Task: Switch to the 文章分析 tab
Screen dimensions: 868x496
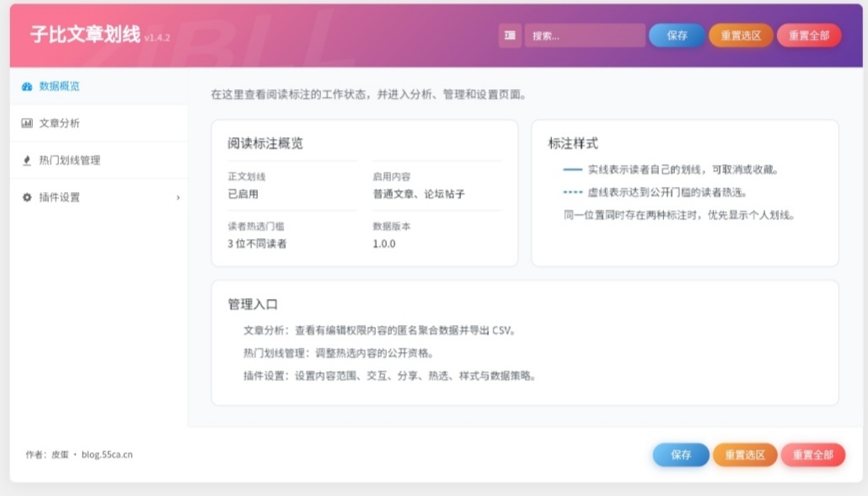Action: [99, 123]
